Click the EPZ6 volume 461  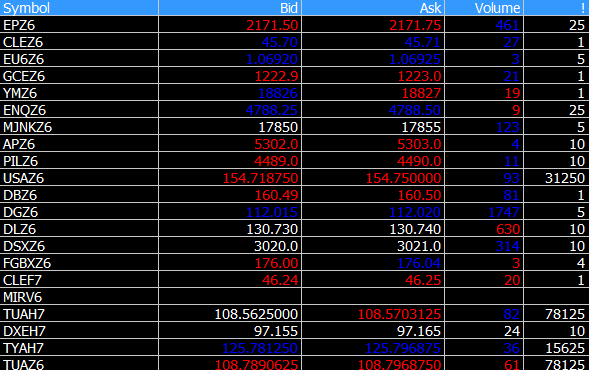[508, 25]
